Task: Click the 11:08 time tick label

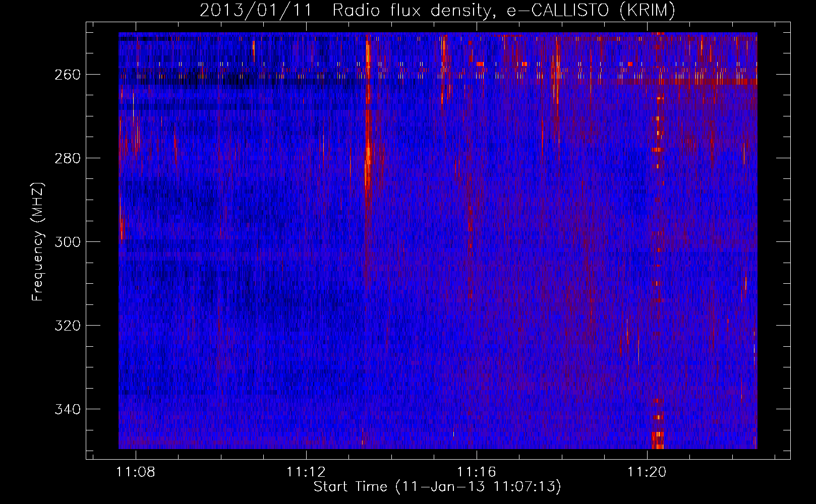Action: coord(136,472)
